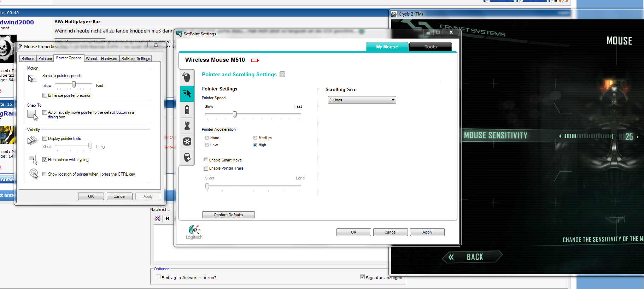Screen dimensions: 644x289
Task: Click Mouse Properties pointer speed slider
Action: [x=74, y=85]
